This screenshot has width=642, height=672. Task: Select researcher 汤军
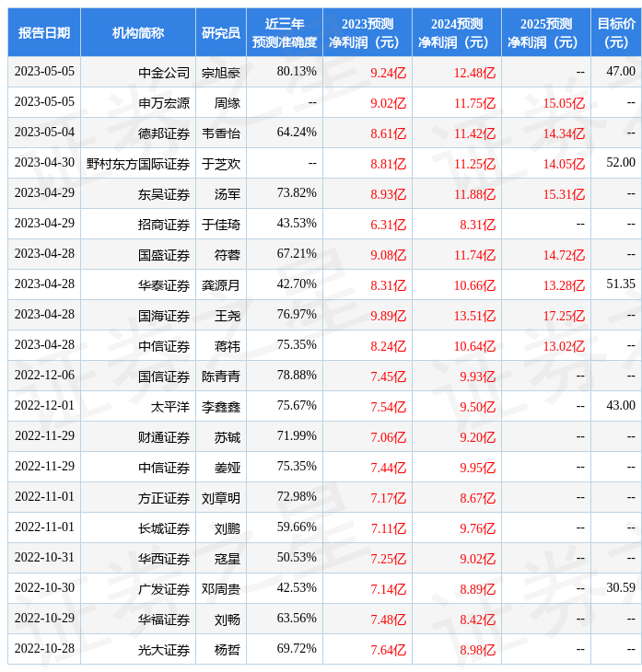coord(228,194)
